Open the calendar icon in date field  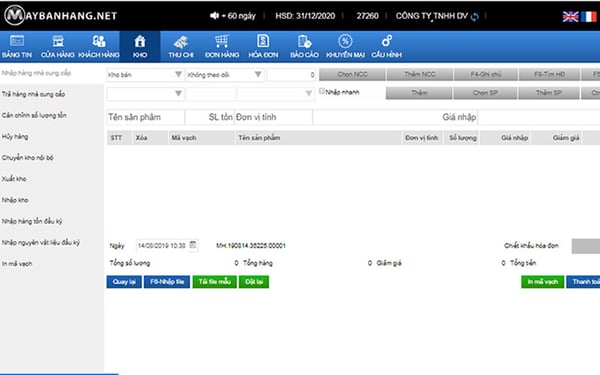coord(193,245)
